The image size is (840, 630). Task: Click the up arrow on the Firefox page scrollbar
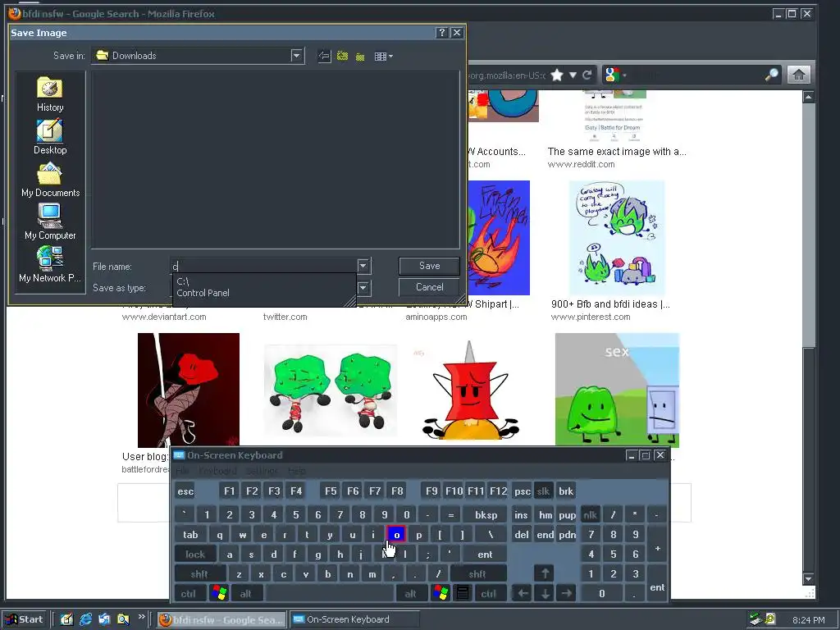coord(808,97)
